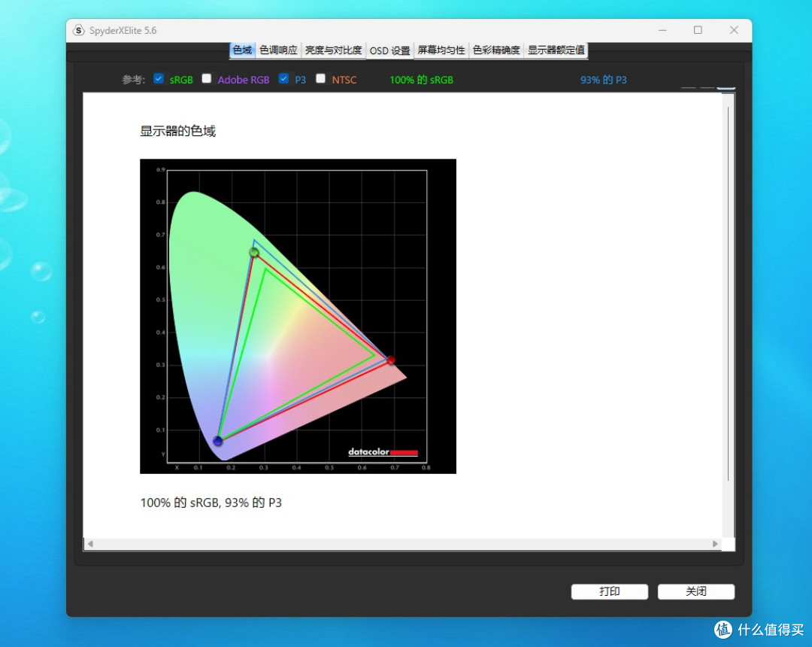Enable the NTSC reference checkbox

(x=320, y=79)
